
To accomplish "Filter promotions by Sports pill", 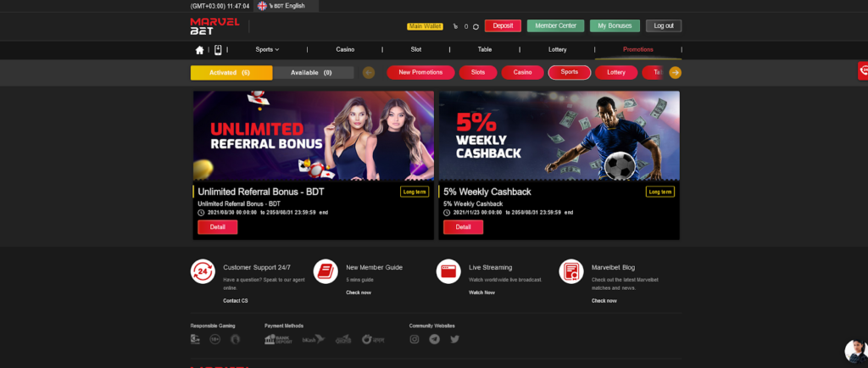I will click(570, 72).
